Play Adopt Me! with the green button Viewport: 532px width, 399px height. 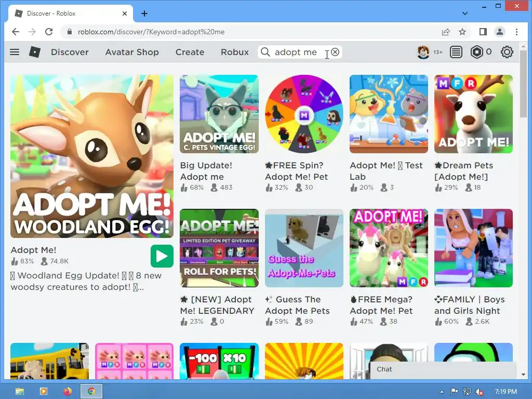(162, 256)
